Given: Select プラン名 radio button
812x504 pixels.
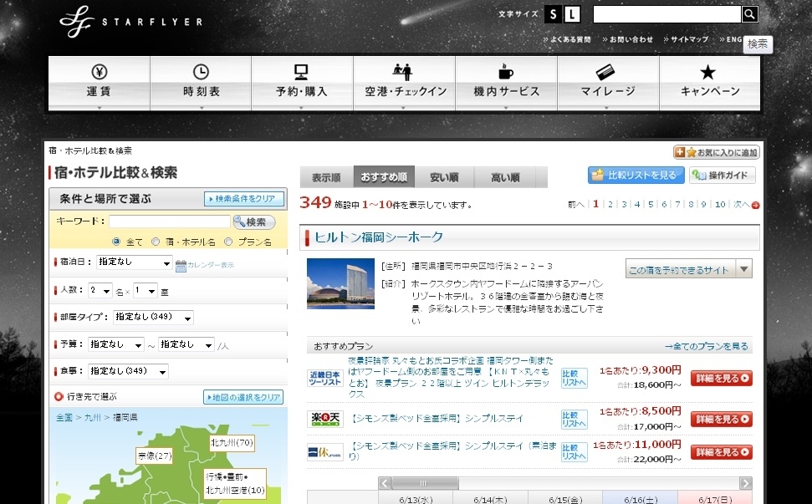Looking at the screenshot, I should coord(228,242).
